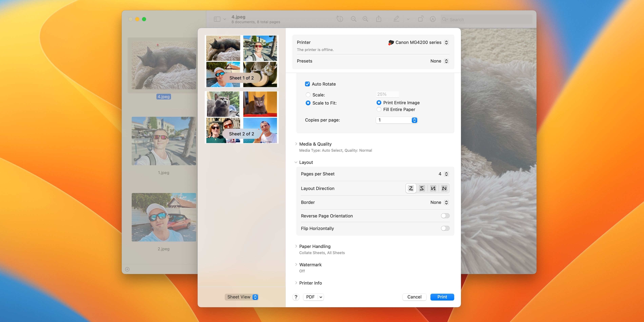This screenshot has height=322, width=644.
Task: Click the sidebar view toggle icon in Preview
Action: click(x=217, y=19)
